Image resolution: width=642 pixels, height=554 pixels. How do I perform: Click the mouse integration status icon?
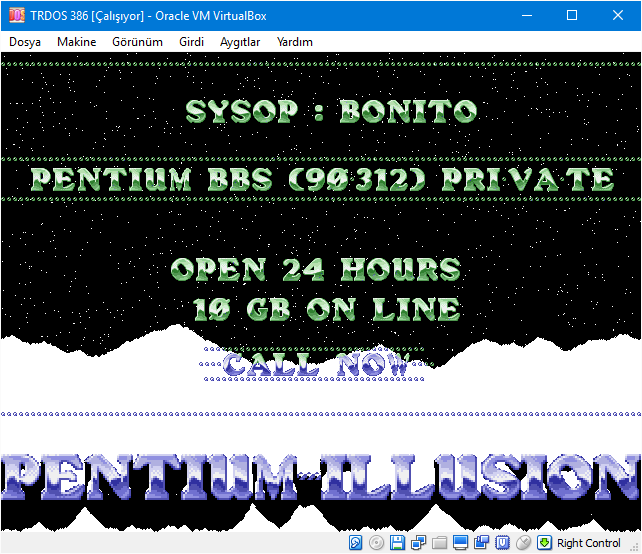[x=524, y=543]
